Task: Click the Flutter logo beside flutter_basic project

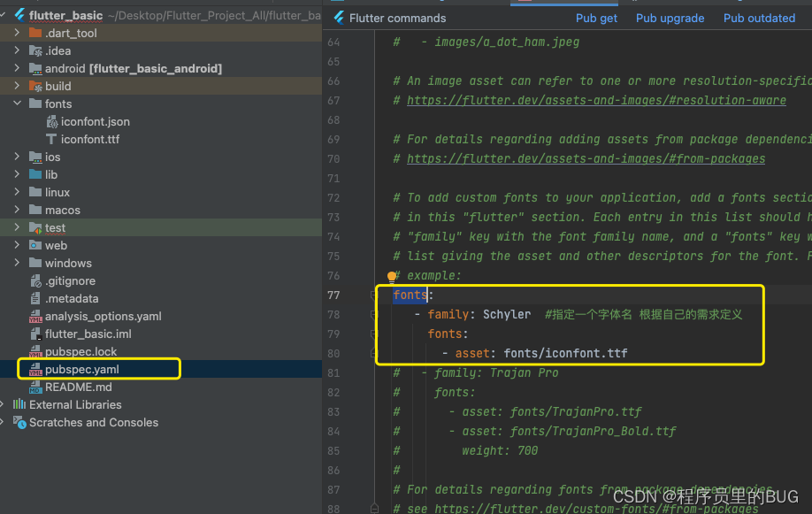Action: (19, 15)
